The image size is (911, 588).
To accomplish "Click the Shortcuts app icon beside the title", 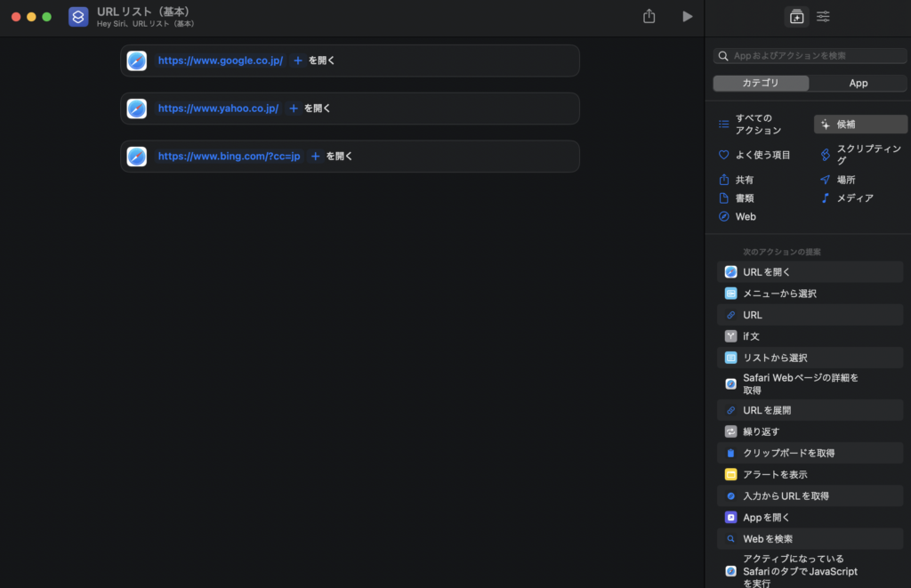I will tap(78, 17).
